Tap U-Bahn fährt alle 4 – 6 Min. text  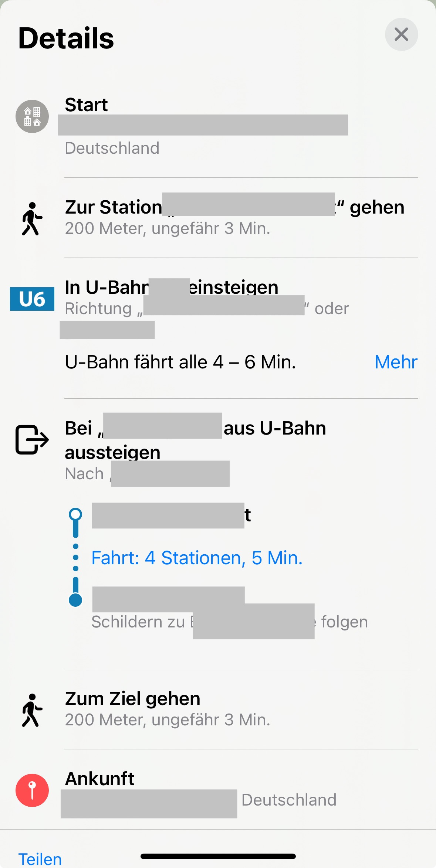coord(180,362)
